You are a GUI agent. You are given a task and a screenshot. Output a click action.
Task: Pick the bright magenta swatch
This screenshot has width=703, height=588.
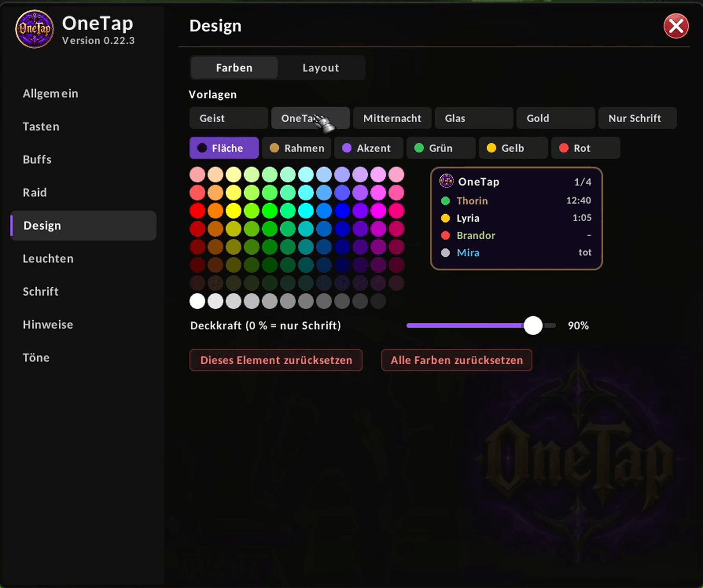click(x=378, y=211)
